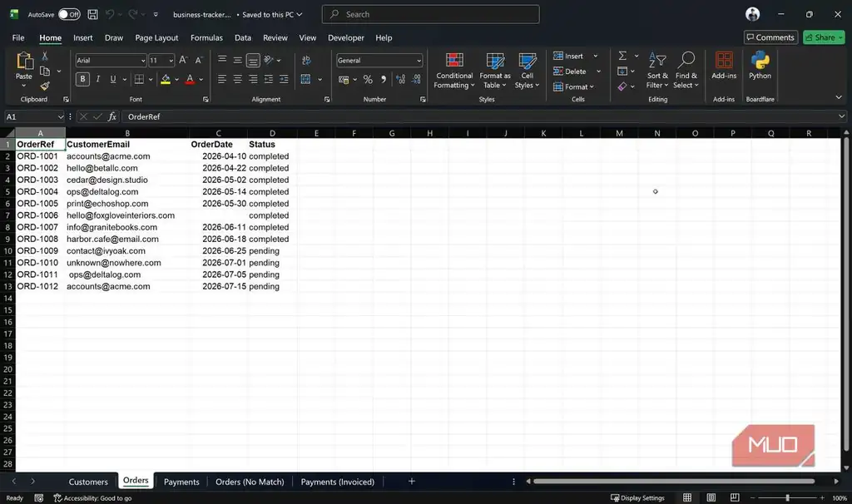Open the Customers sheet tab

88,482
